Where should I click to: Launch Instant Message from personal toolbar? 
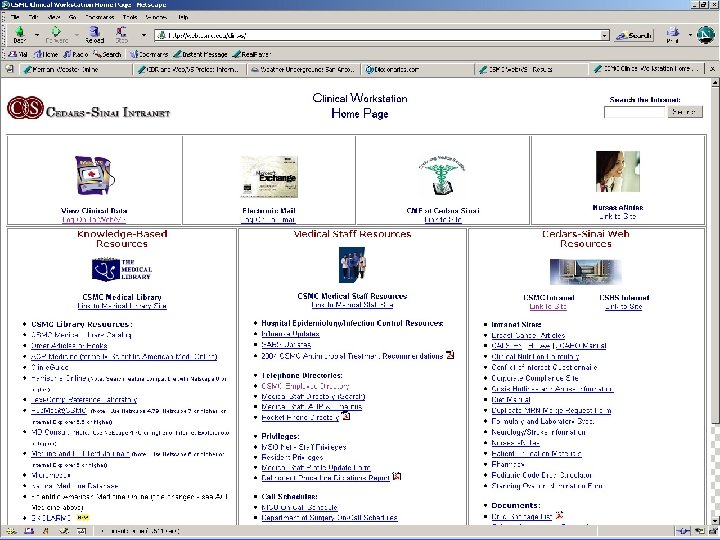[200, 54]
